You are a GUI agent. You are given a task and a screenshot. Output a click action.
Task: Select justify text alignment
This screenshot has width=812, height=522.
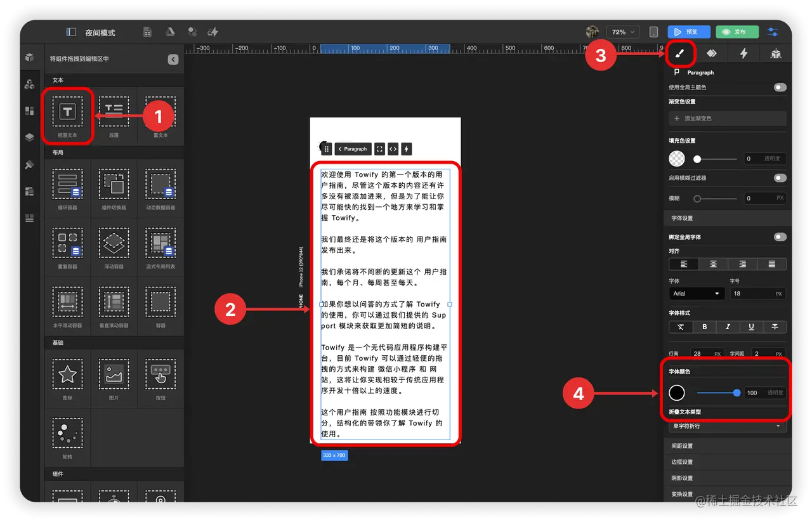[x=771, y=264]
